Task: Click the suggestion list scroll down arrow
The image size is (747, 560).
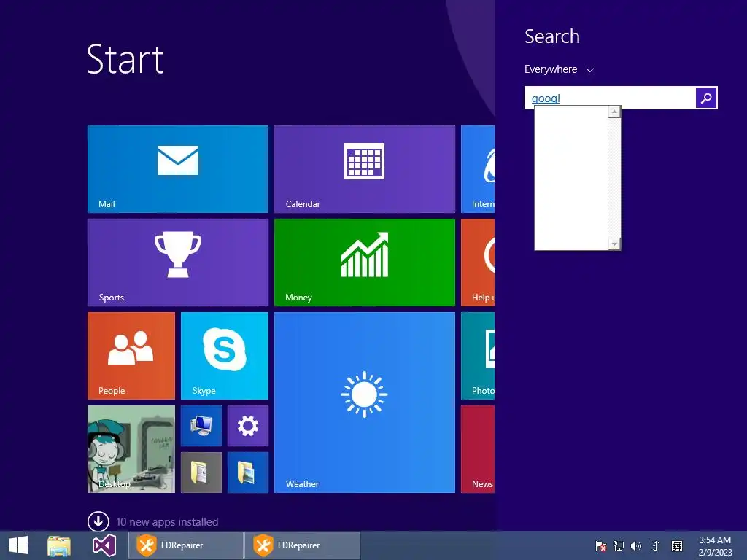Action: point(614,244)
